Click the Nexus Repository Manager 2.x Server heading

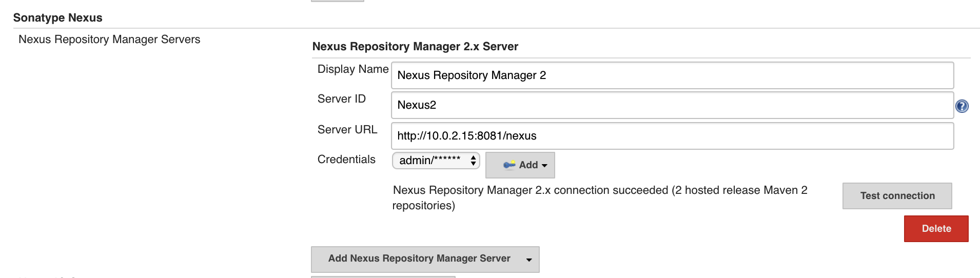[415, 47]
